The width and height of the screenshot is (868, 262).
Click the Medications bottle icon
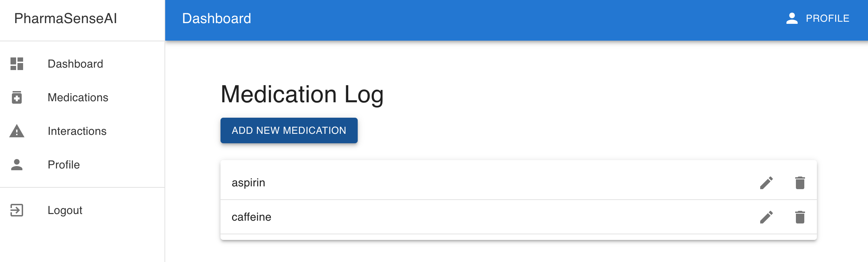[17, 97]
